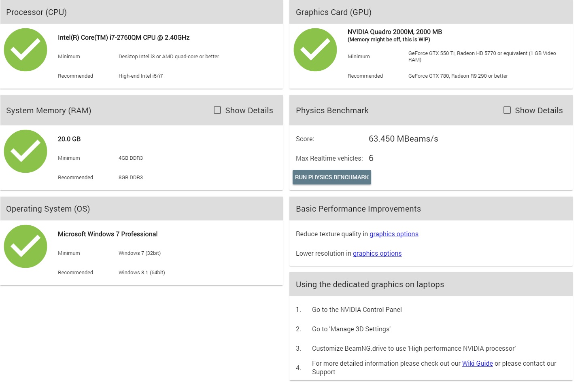Click the green checkmark beside Operating System
The height and width of the screenshot is (392, 582).
[25, 246]
